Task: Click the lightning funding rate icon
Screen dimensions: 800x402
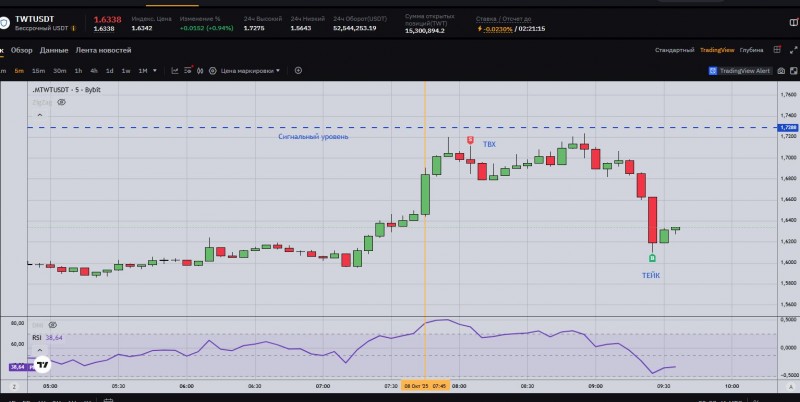Action: click(x=480, y=29)
